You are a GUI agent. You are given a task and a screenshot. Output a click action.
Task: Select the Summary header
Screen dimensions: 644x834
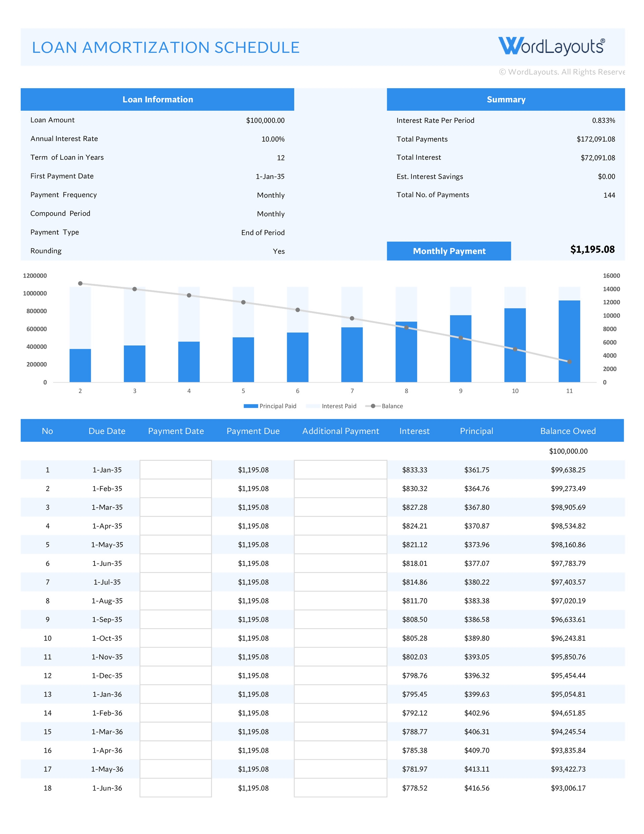coord(506,99)
